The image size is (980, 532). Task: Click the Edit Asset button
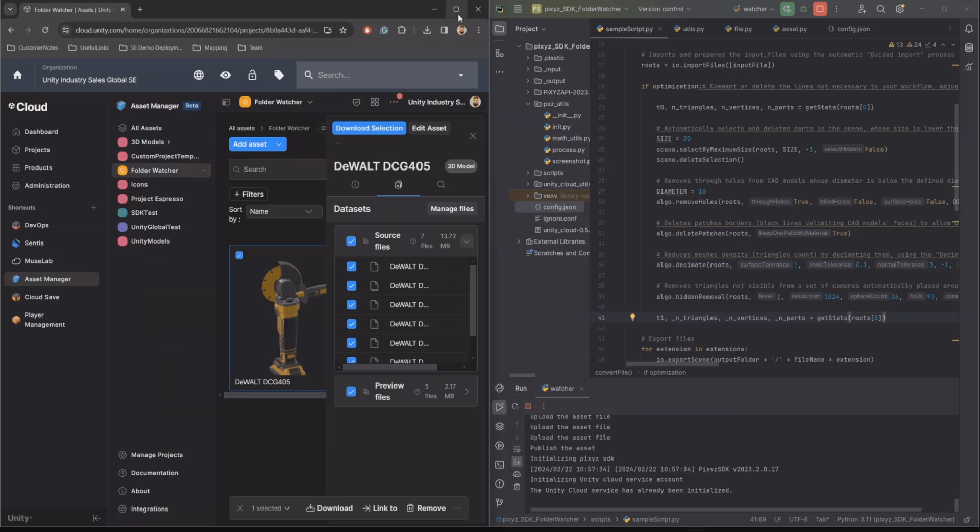pyautogui.click(x=429, y=128)
